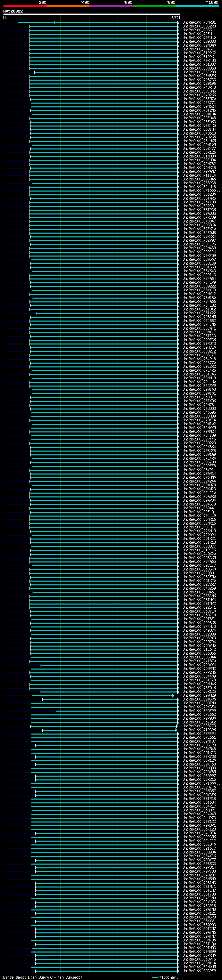
Task: Click the white query sequence ruler bar
Action: [x=91, y=15]
